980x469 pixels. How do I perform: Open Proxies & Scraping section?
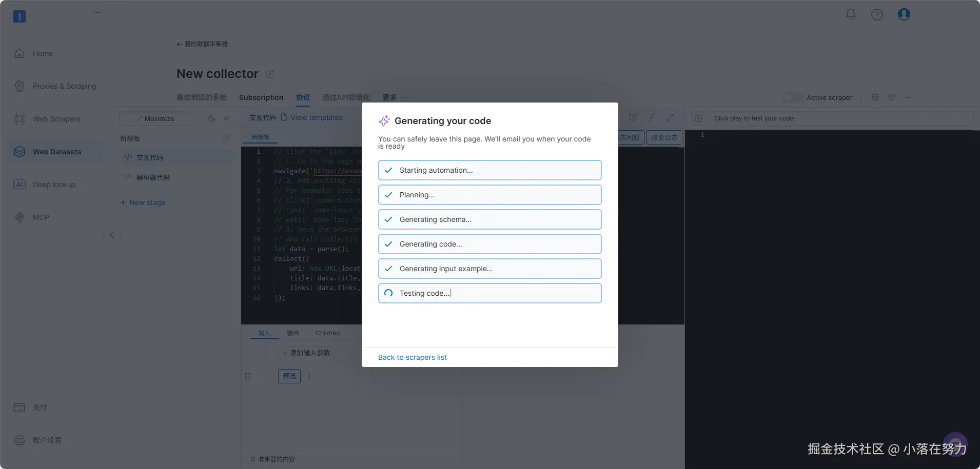coord(64,86)
